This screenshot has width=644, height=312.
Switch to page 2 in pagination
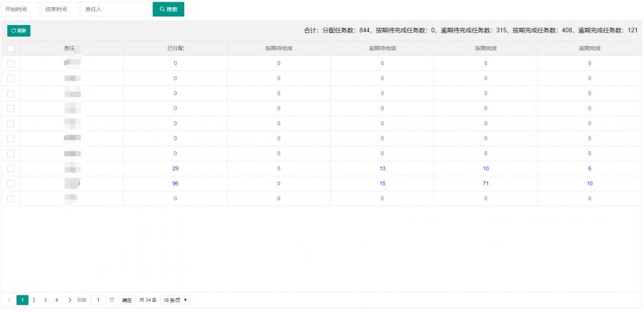click(34, 300)
